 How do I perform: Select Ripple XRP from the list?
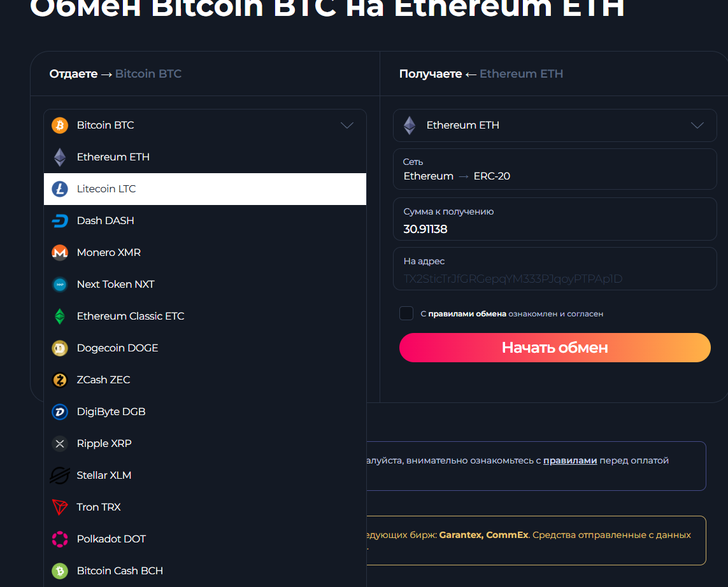(104, 444)
